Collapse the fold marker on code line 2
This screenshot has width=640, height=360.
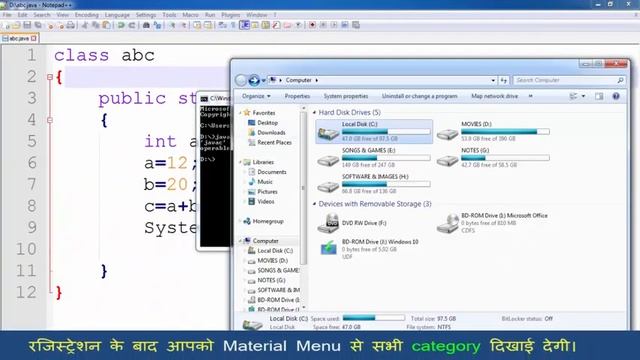point(50,77)
